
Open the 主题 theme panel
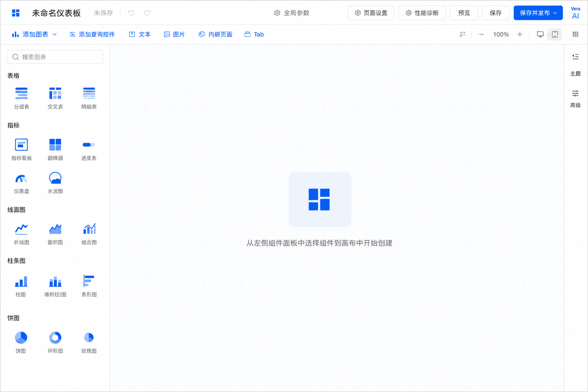pos(575,73)
